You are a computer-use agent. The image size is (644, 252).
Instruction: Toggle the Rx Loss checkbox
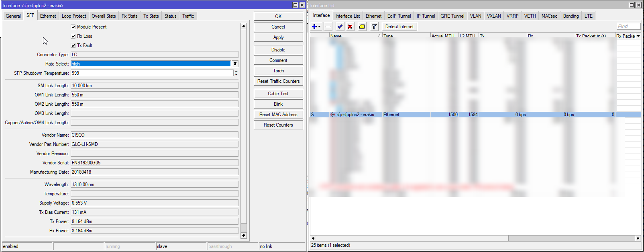pos(73,36)
